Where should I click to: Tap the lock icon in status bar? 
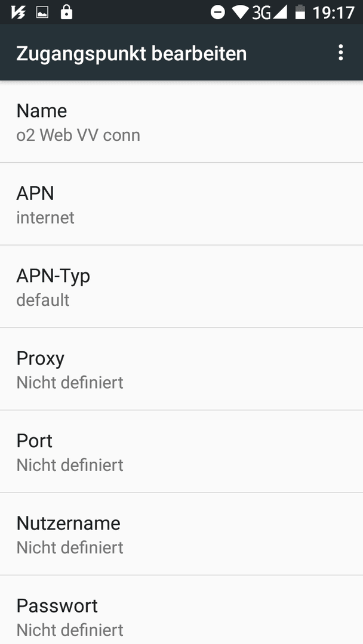point(66,13)
